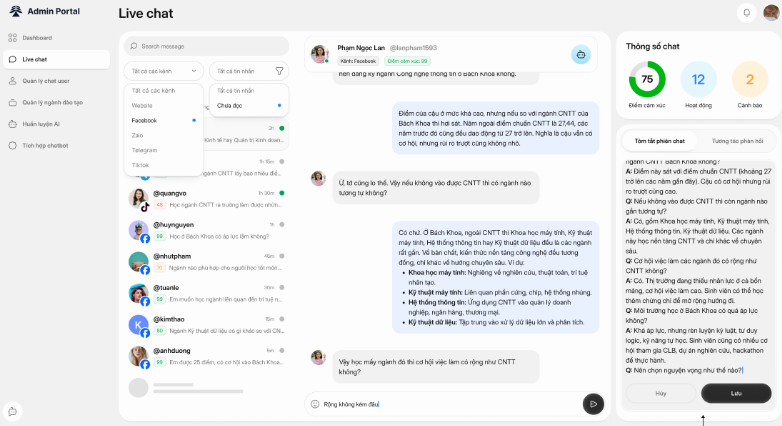Click the 'Hủy' cancel button
Image resolution: width=782 pixels, height=426 pixels.
pyautogui.click(x=661, y=393)
